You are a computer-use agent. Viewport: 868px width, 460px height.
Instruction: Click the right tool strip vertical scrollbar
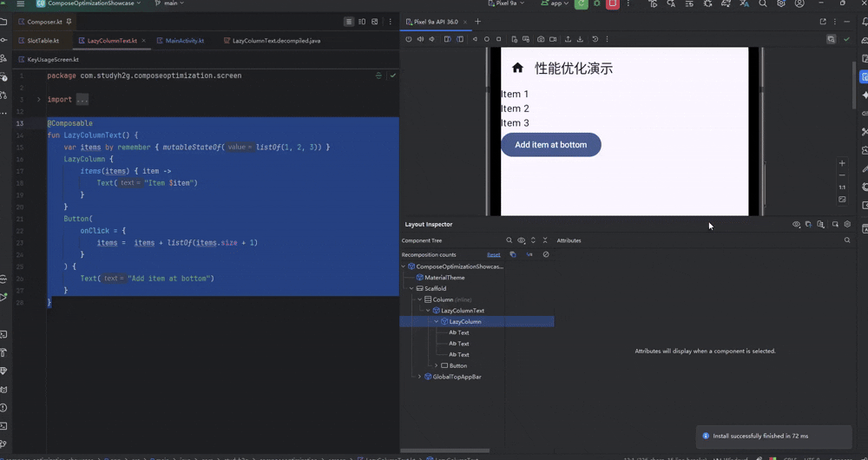pos(855,85)
